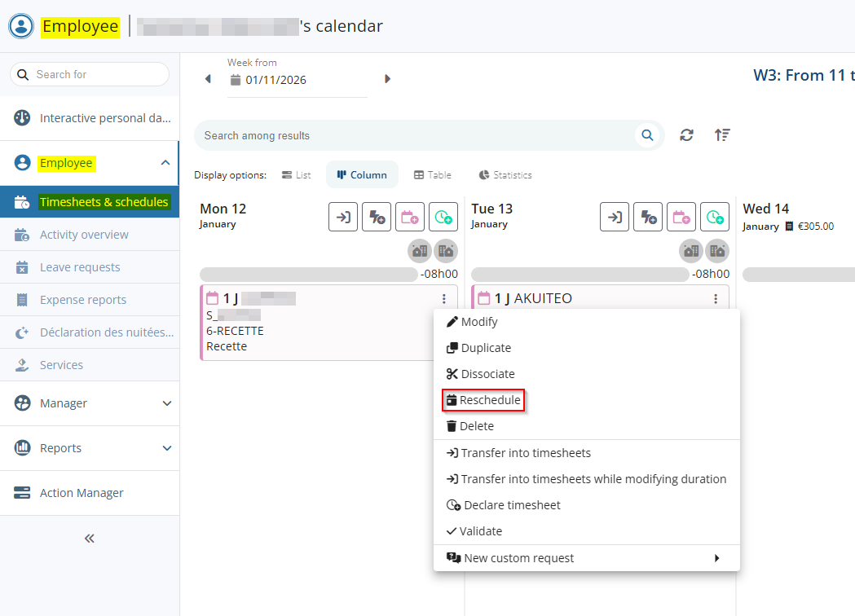Select Reschedule in the context menu
Screen dimensions: 855x616
pyautogui.click(x=483, y=400)
